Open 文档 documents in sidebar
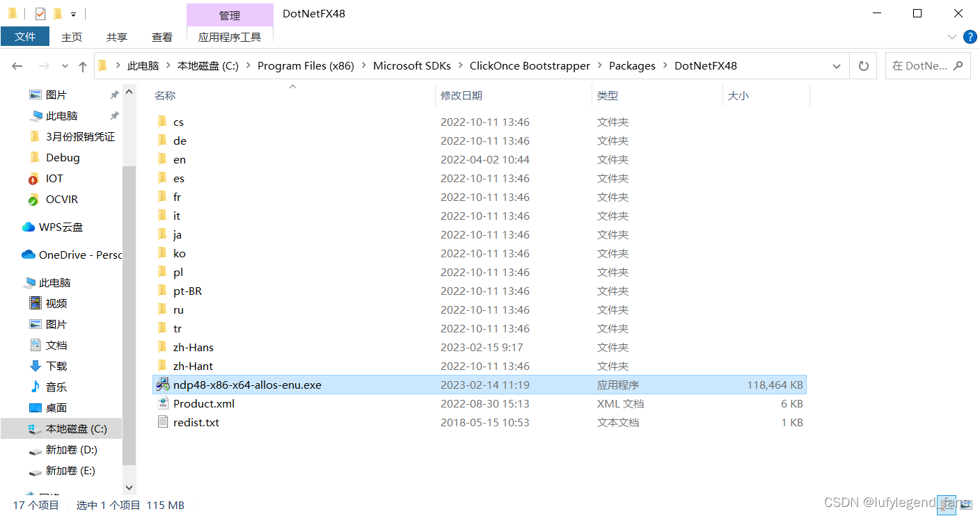This screenshot has height=516, width=980. click(x=48, y=346)
